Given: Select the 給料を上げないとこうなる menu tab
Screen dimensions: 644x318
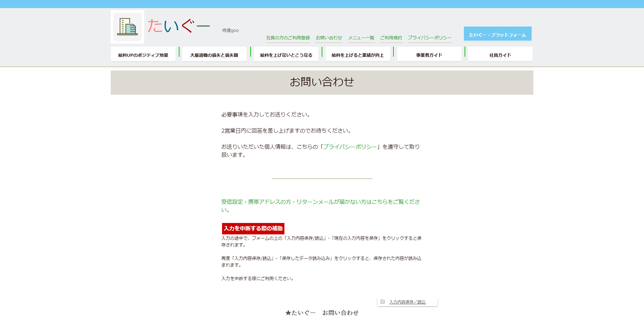Looking at the screenshot, I should tap(286, 54).
